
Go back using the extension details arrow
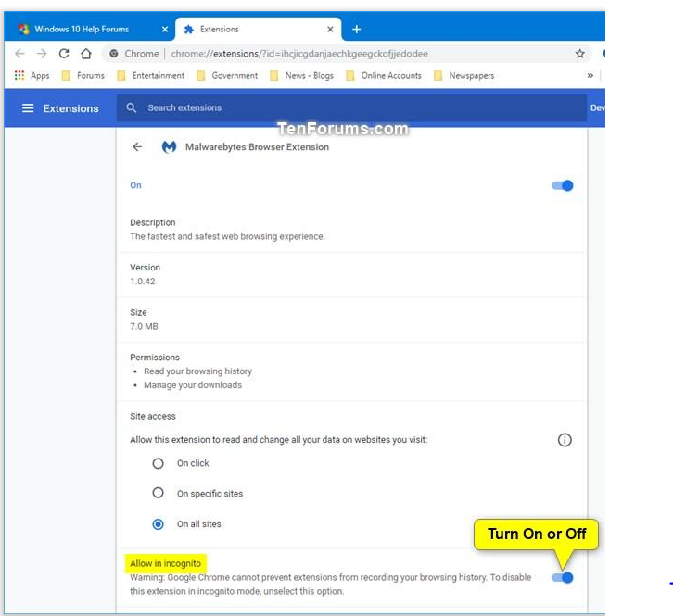click(x=137, y=147)
